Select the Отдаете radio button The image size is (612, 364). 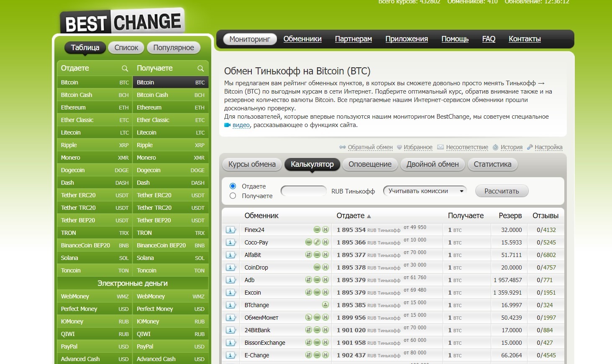coord(233,186)
